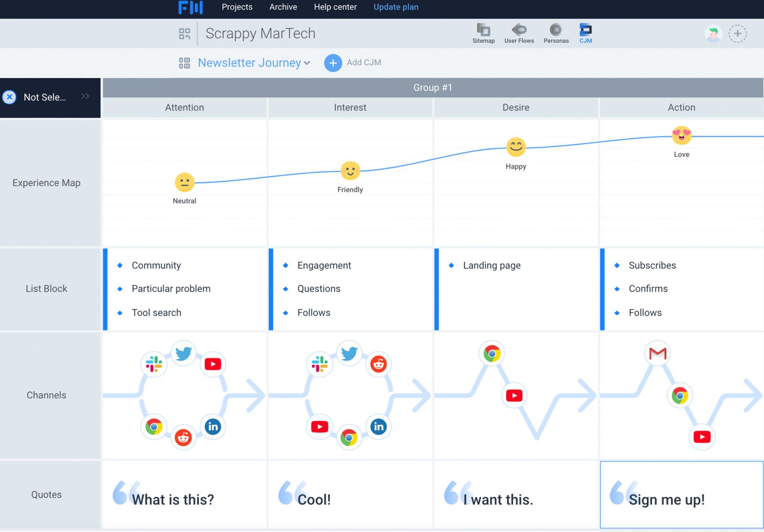Select the Twitter channel in the Attention column
The width and height of the screenshot is (764, 532).
click(x=183, y=353)
